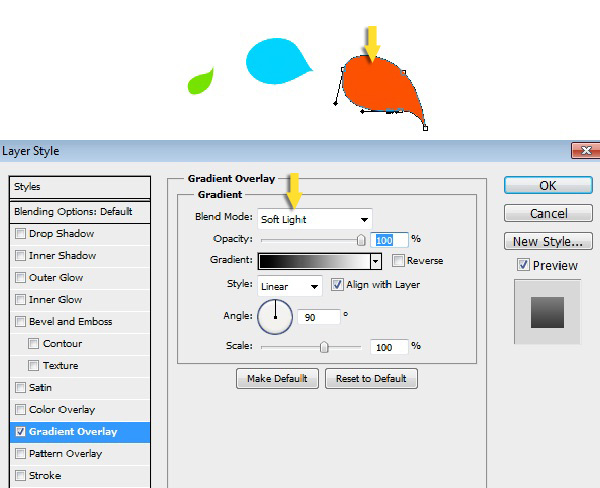
Task: Click the orange leaf shape on canvas
Action: click(385, 90)
